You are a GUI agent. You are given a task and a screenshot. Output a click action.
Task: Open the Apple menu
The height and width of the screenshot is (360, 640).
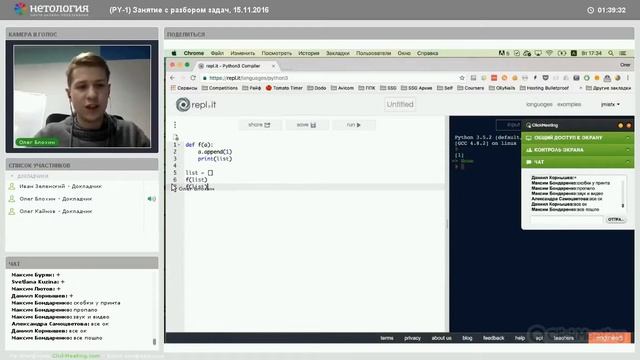click(174, 53)
